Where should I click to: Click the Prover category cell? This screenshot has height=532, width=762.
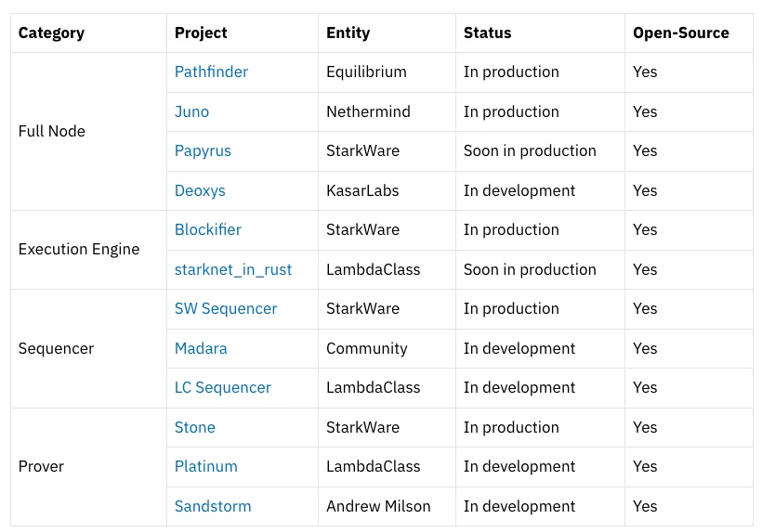click(x=41, y=466)
